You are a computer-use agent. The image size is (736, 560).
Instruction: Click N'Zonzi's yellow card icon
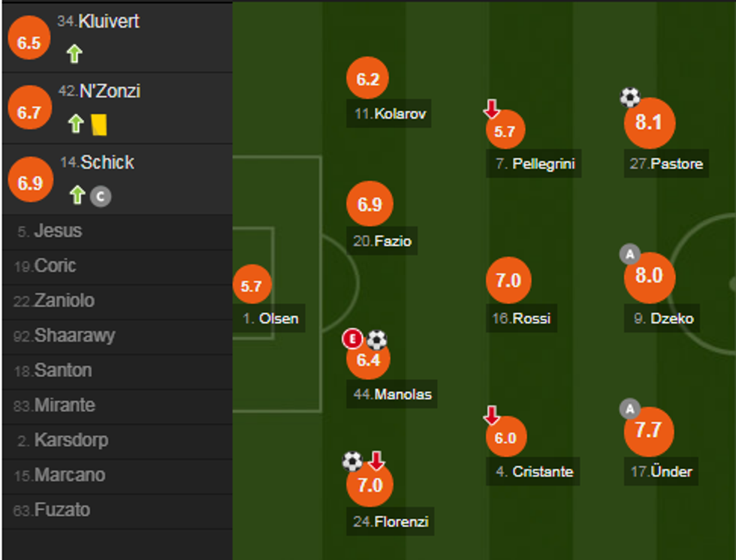pyautogui.click(x=98, y=124)
